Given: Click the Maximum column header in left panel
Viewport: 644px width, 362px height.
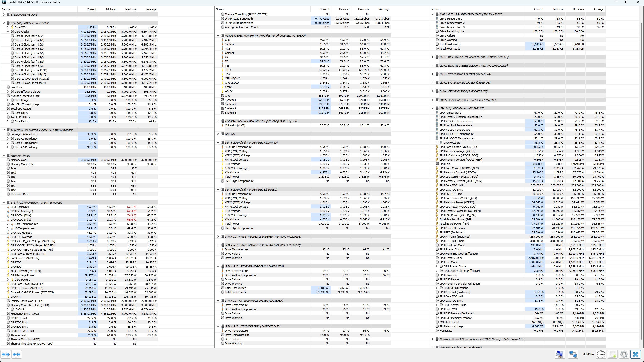Looking at the screenshot, I should tap(131, 9).
